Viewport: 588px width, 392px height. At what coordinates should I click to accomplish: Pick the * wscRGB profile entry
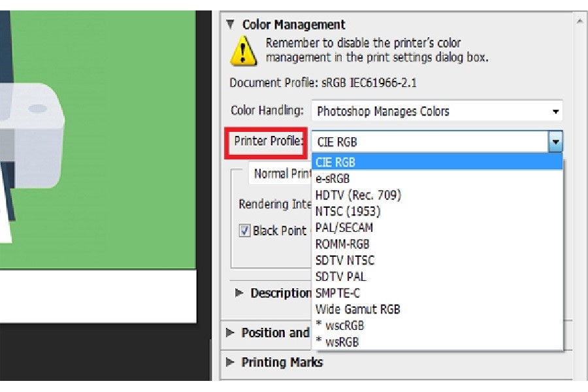tap(339, 325)
